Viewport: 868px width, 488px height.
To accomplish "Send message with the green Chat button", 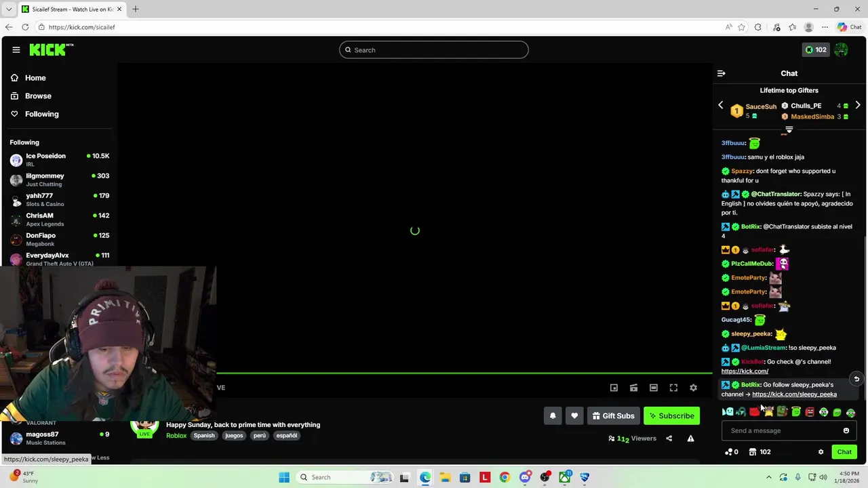I will pyautogui.click(x=844, y=452).
